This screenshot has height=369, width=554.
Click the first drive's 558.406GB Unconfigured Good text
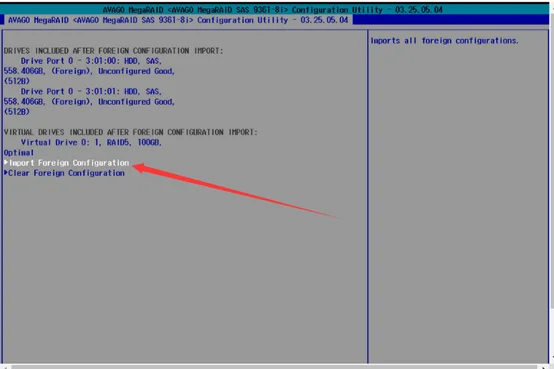[x=89, y=71]
